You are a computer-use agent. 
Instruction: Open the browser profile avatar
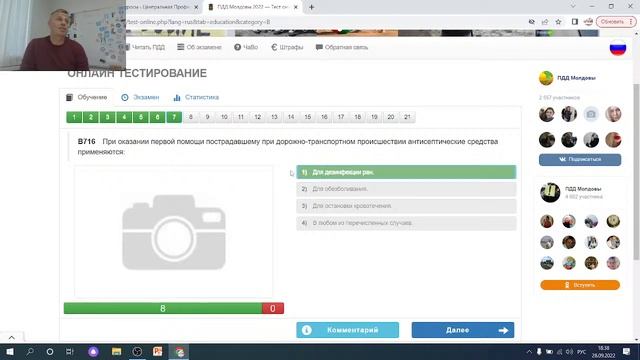588,22
